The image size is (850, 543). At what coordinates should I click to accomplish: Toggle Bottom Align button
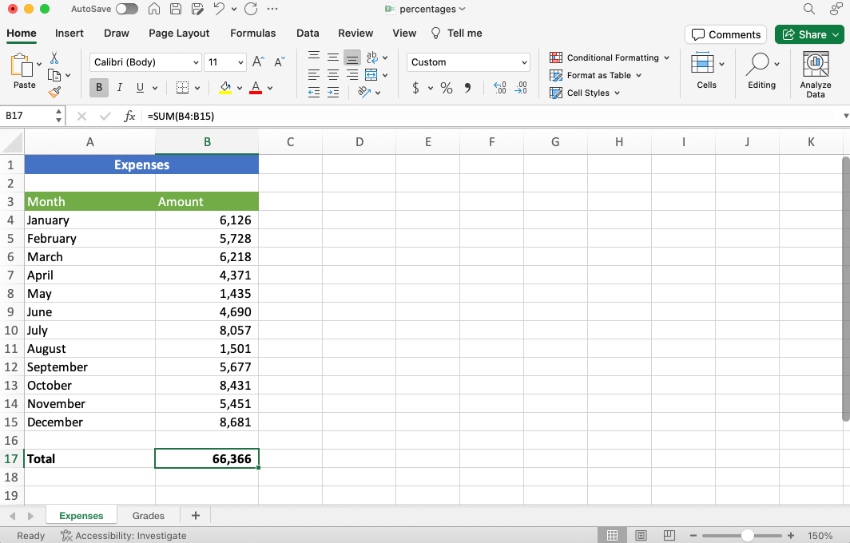(352, 57)
